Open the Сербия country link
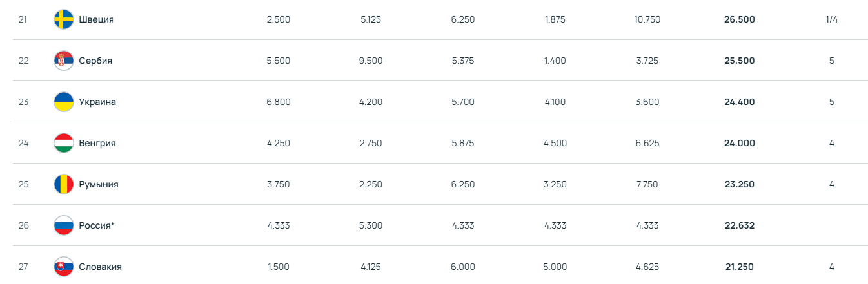Image resolution: width=868 pixels, height=284 pixels. pyautogui.click(x=95, y=61)
